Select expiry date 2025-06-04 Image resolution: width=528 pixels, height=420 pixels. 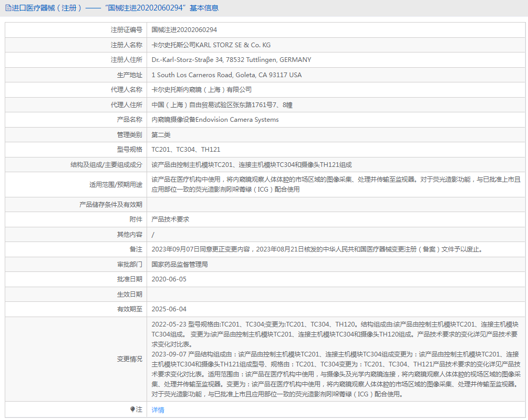pos(169,309)
